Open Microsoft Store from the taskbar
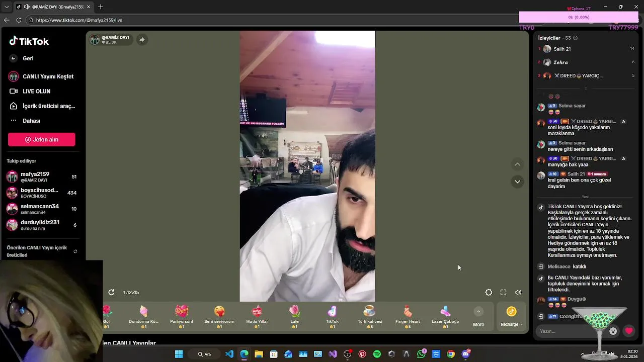Viewport: 644px width, 362px height. pyautogui.click(x=274, y=354)
